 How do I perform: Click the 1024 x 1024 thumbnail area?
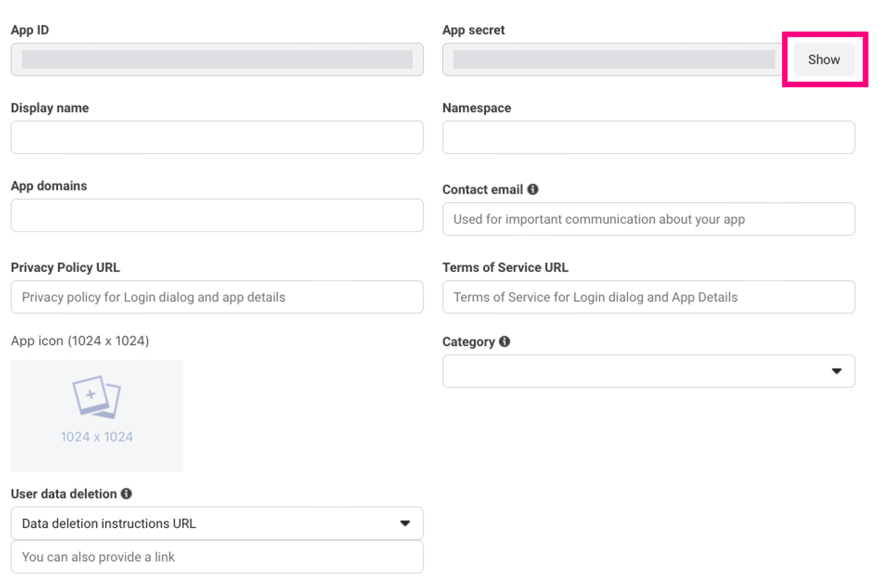[97, 437]
